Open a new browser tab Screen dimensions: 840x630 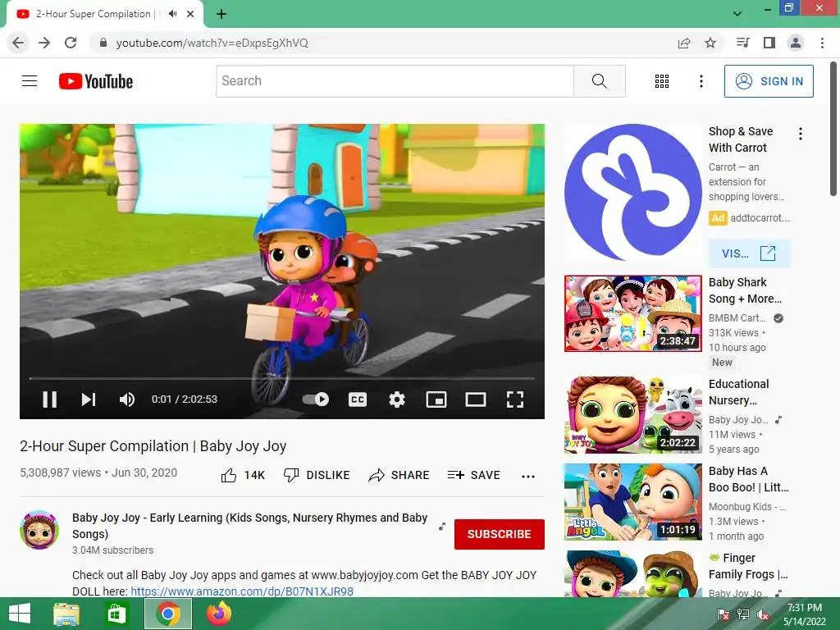[x=221, y=14]
